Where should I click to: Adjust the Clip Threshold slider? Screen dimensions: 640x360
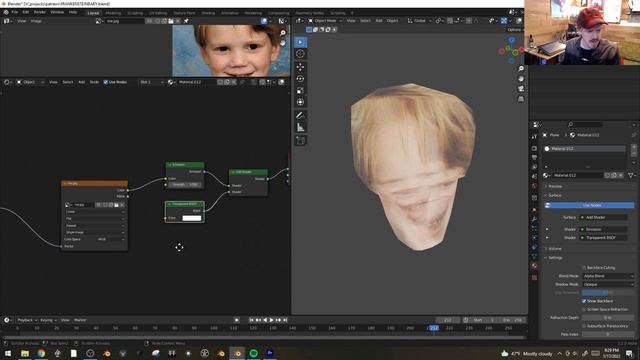coord(608,293)
